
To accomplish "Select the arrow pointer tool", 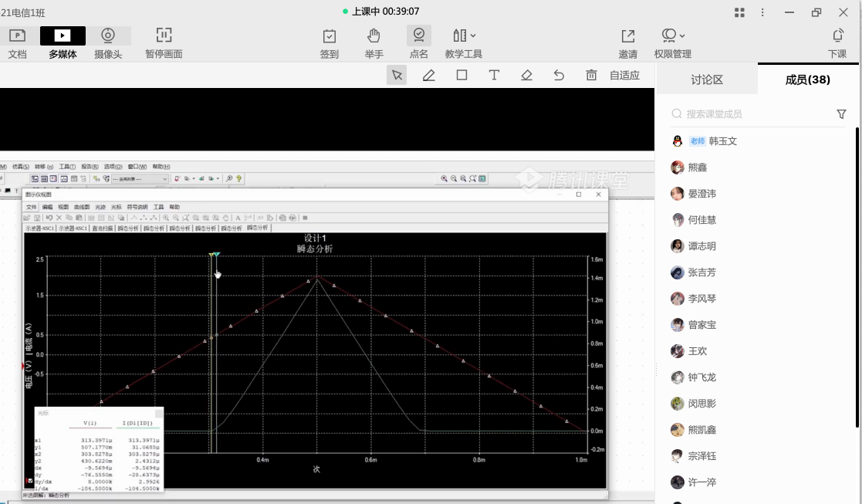I will pos(397,75).
